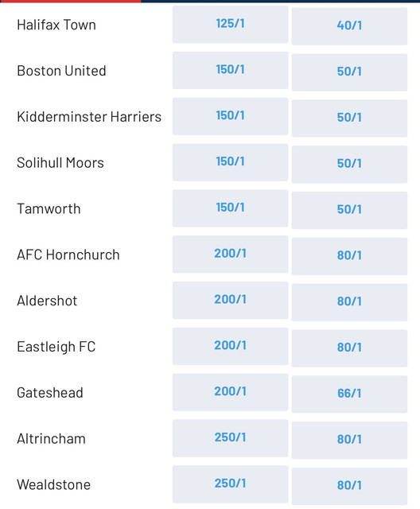Pick Altrincham 250/1 odds button
Viewport: 420px width, 509px height.
(x=230, y=438)
